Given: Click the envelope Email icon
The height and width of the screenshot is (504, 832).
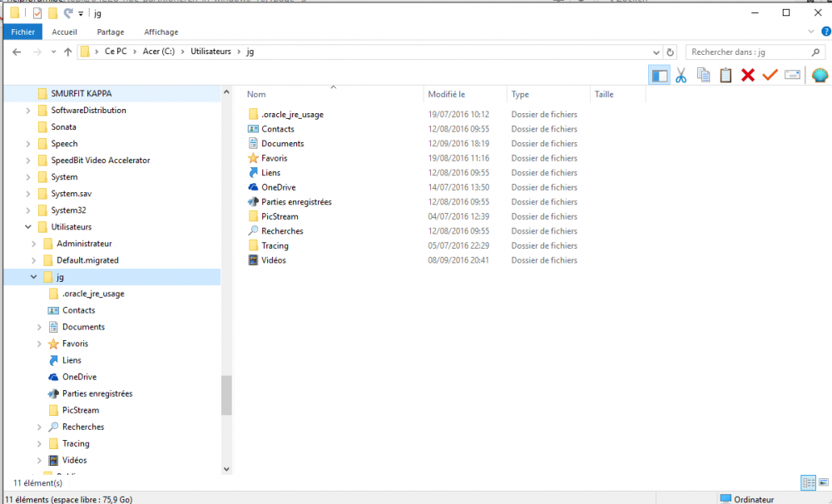Looking at the screenshot, I should pos(792,76).
